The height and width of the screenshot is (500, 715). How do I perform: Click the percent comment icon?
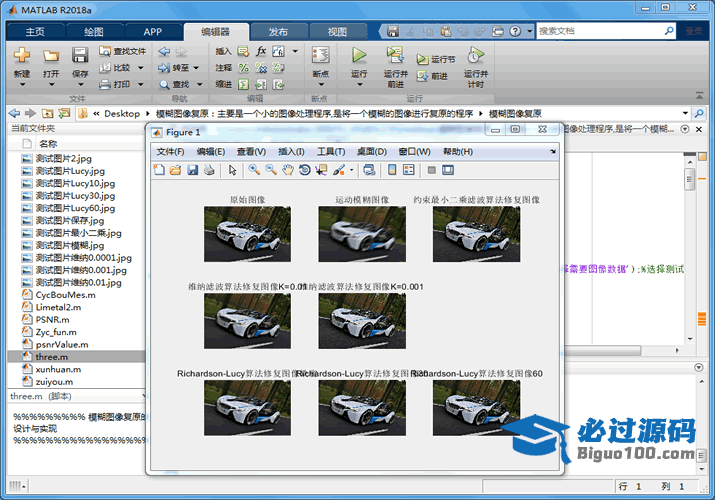point(244,67)
